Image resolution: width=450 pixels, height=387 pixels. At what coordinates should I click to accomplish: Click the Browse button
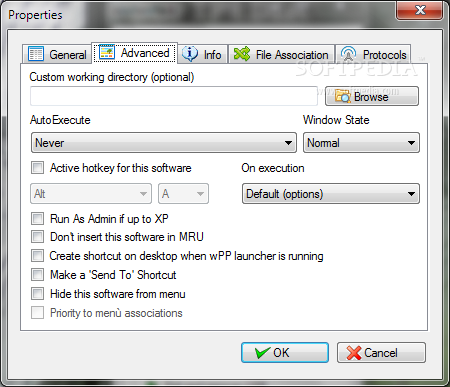tap(372, 96)
